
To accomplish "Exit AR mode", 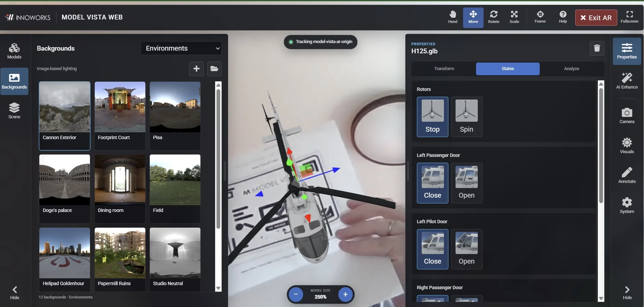I will [596, 18].
